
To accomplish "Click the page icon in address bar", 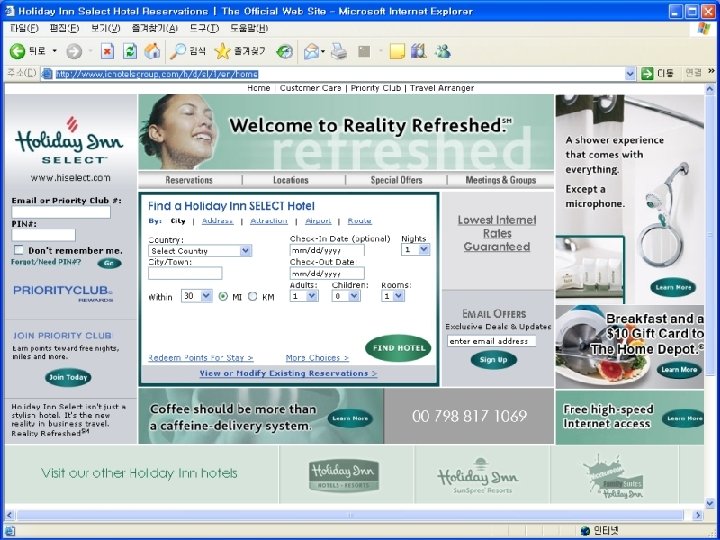I will pos(46,73).
